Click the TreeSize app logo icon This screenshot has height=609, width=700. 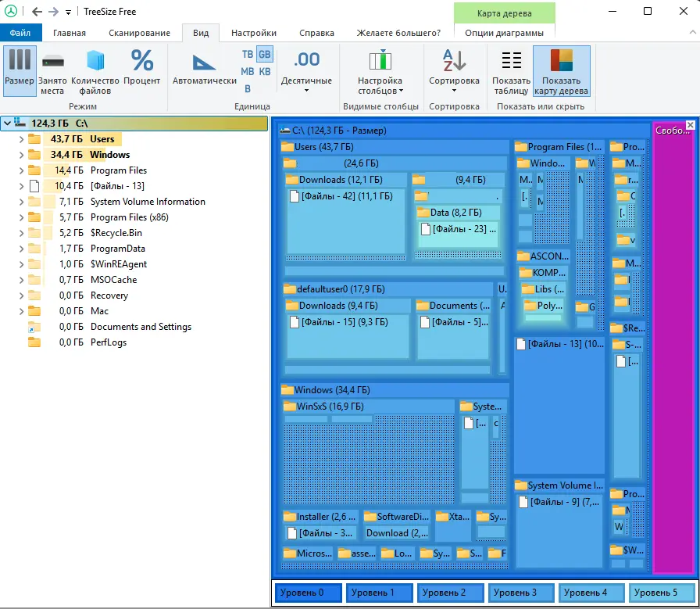[11, 12]
